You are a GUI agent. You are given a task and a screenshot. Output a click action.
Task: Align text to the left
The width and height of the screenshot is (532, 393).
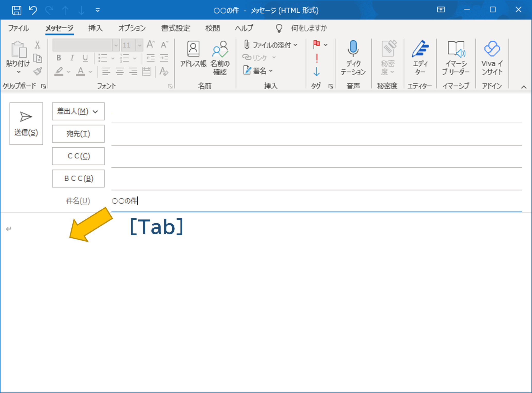coord(106,71)
